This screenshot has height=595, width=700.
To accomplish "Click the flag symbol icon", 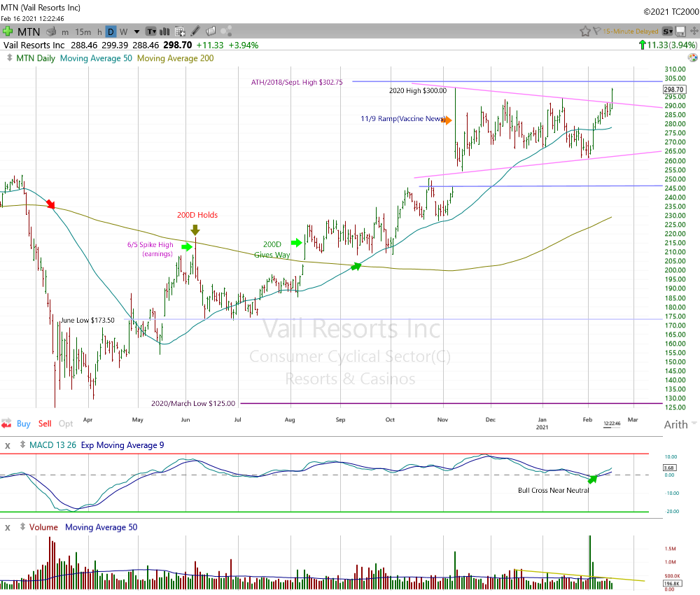I will (597, 31).
